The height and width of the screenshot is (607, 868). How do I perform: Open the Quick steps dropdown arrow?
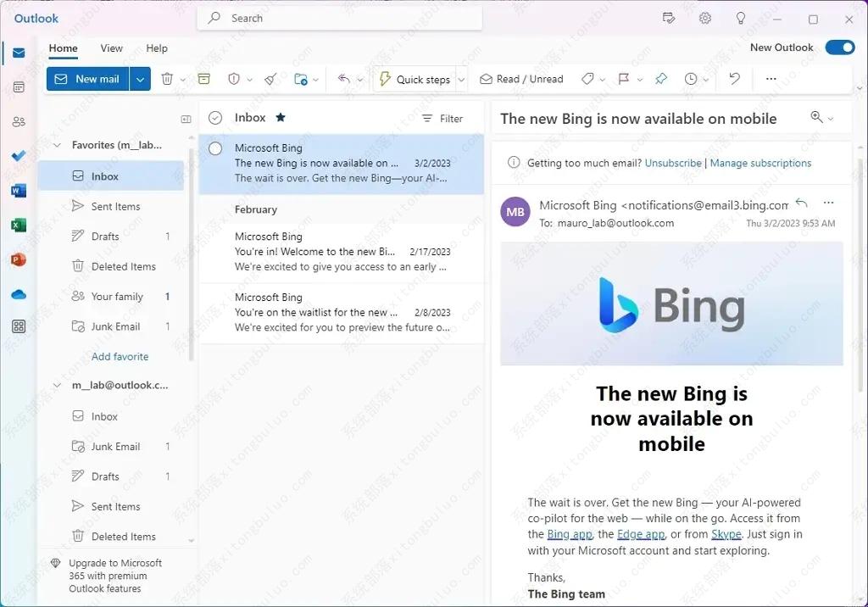pyautogui.click(x=461, y=80)
